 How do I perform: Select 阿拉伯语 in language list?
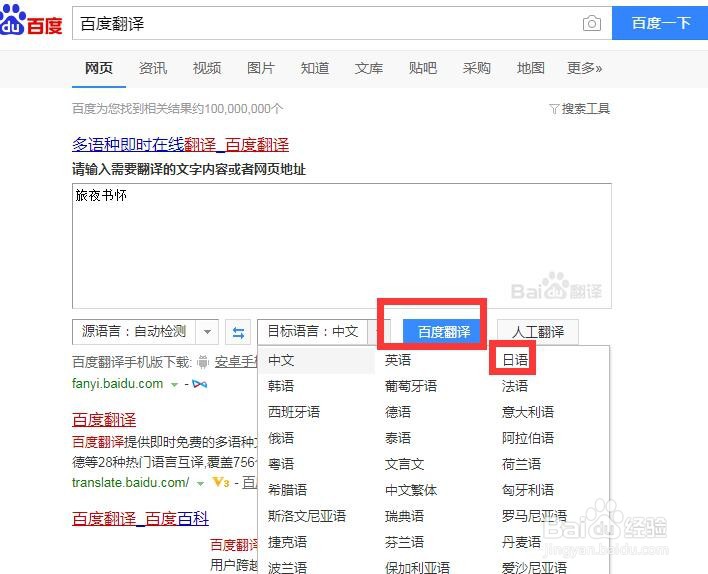(528, 438)
